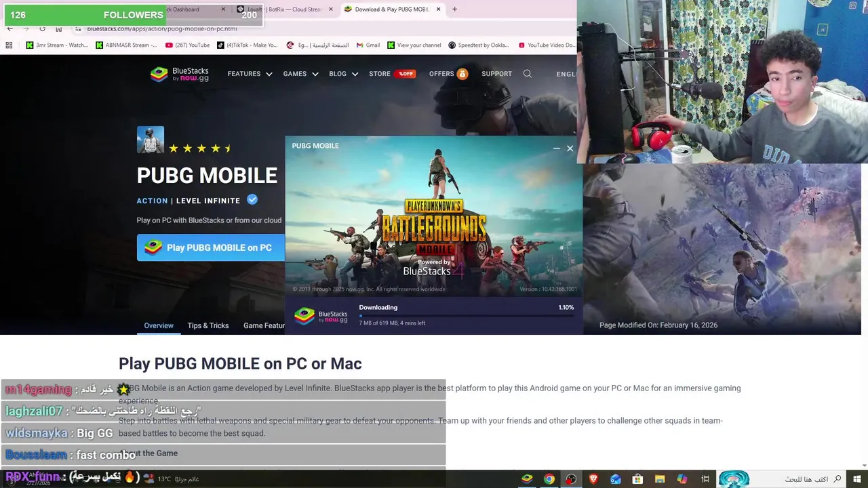
Task: Expand the BLOG dropdown menu
Action: pyautogui.click(x=343, y=74)
